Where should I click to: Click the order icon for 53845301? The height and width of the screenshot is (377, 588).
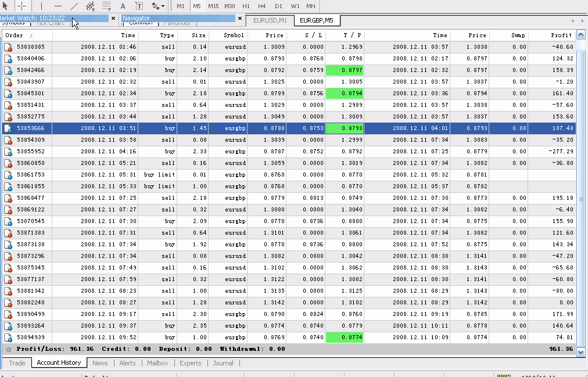8,94
